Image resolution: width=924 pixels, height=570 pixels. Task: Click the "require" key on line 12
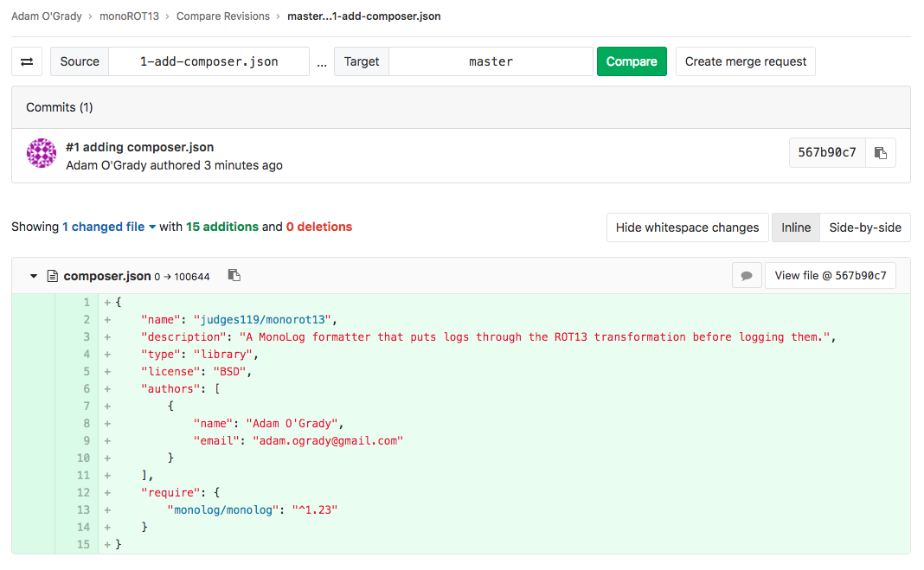pos(170,492)
